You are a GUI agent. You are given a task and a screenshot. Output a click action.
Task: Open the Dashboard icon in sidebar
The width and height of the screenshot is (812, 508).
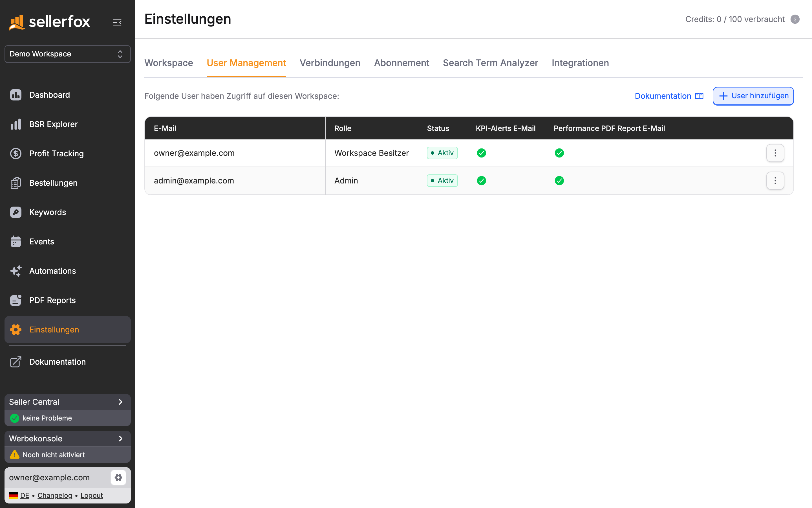[16, 95]
